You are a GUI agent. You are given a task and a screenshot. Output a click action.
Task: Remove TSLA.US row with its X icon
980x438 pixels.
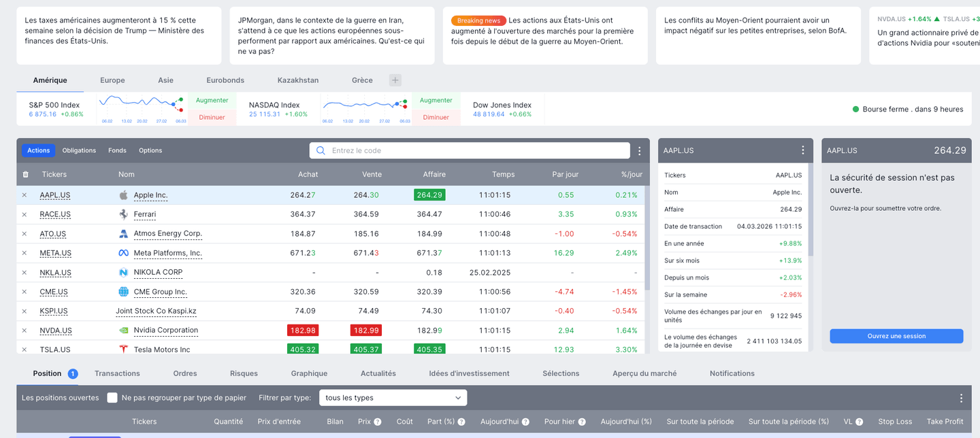(24, 349)
